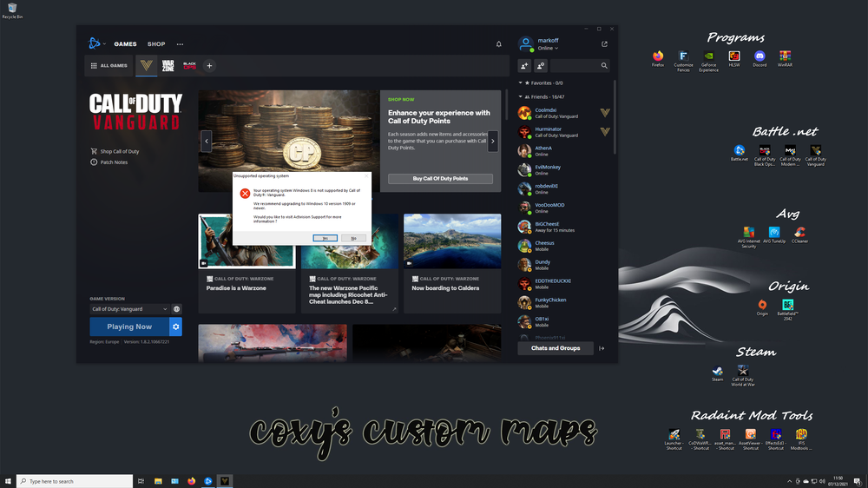Select the Vanguard game tab icon
Viewport: 868px width, 488px height.
coord(146,65)
